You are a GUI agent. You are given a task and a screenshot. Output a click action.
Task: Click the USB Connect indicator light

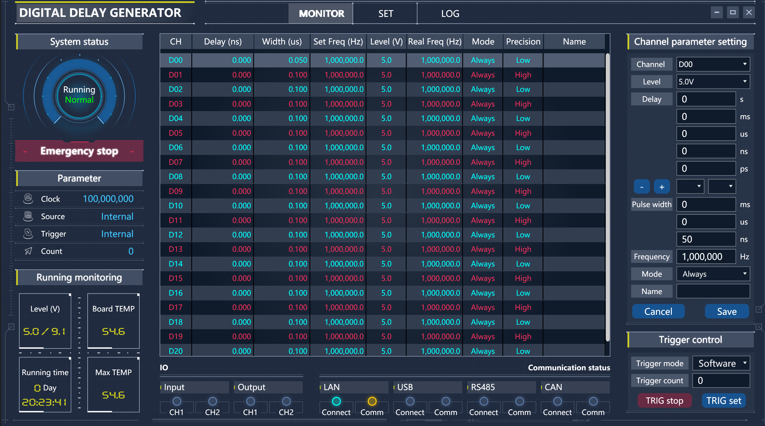(x=410, y=401)
